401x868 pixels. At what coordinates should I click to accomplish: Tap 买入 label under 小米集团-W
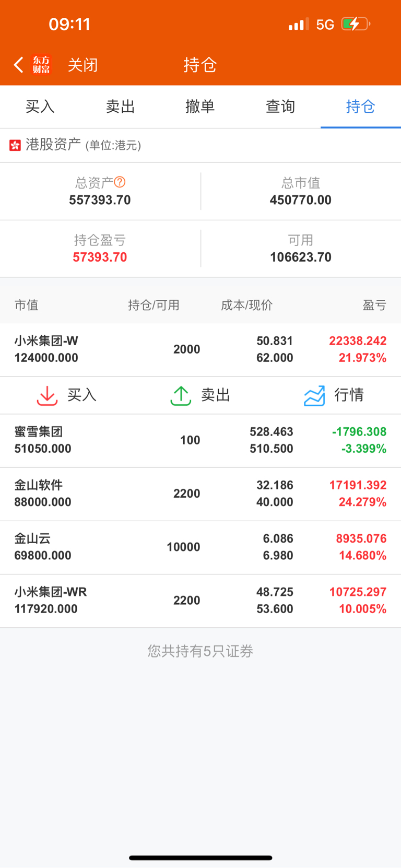pyautogui.click(x=82, y=395)
